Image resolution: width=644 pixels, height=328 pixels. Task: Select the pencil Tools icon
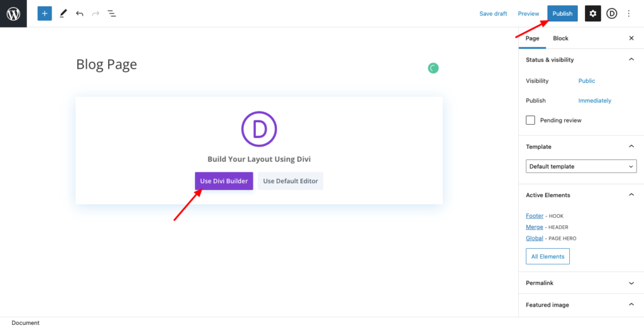(63, 14)
